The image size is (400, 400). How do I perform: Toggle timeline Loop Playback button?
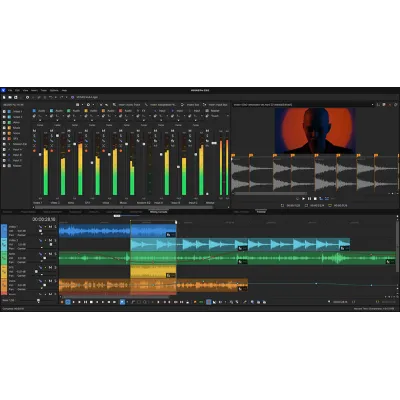click(68, 302)
